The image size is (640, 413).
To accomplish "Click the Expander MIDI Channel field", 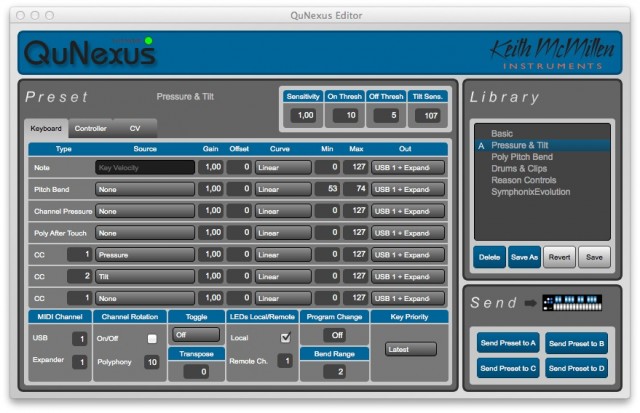I will [x=80, y=362].
